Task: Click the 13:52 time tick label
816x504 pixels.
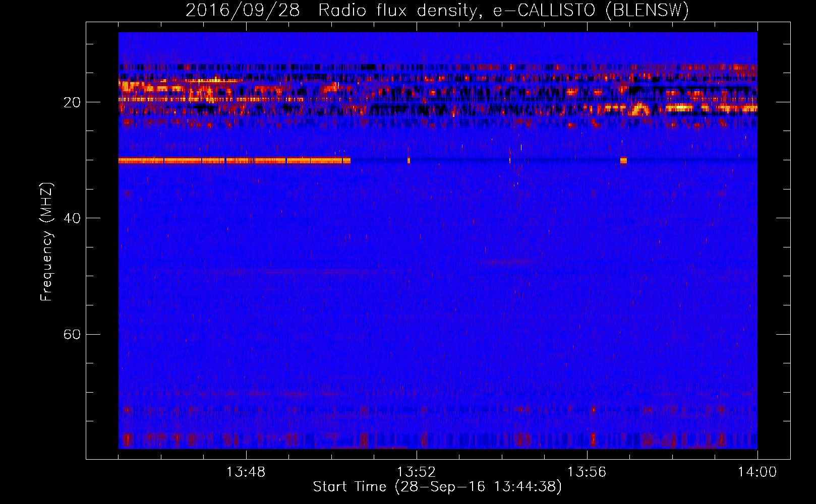Action: 417,472
